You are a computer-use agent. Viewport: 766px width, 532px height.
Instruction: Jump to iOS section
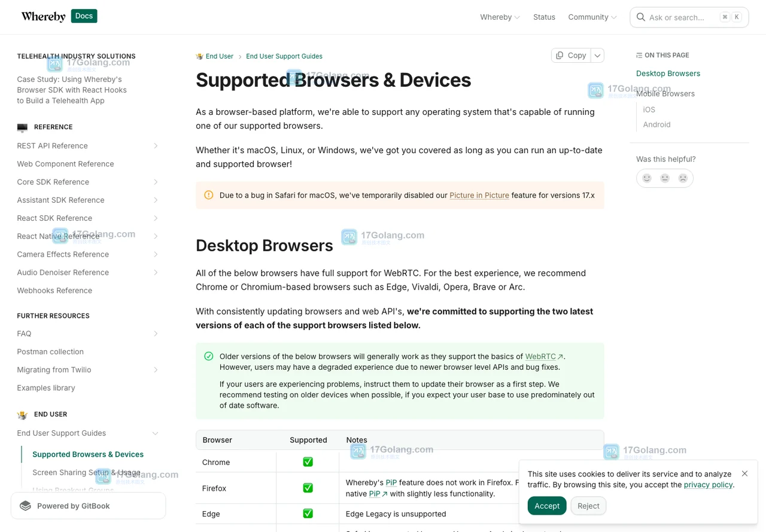(649, 110)
